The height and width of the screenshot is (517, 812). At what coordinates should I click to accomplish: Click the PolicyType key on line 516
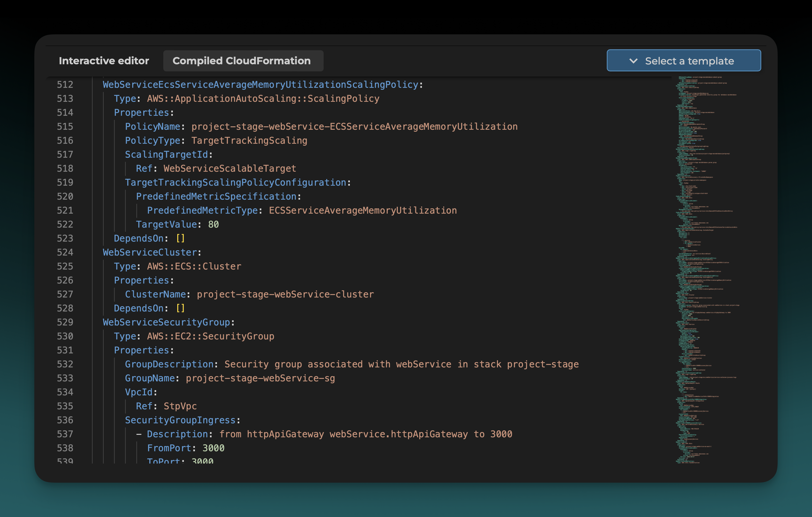click(153, 141)
